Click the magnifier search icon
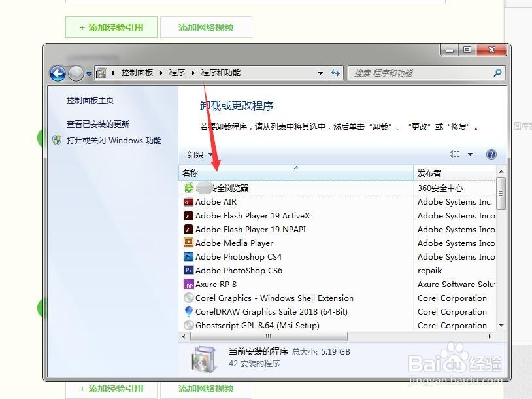 coord(498,73)
